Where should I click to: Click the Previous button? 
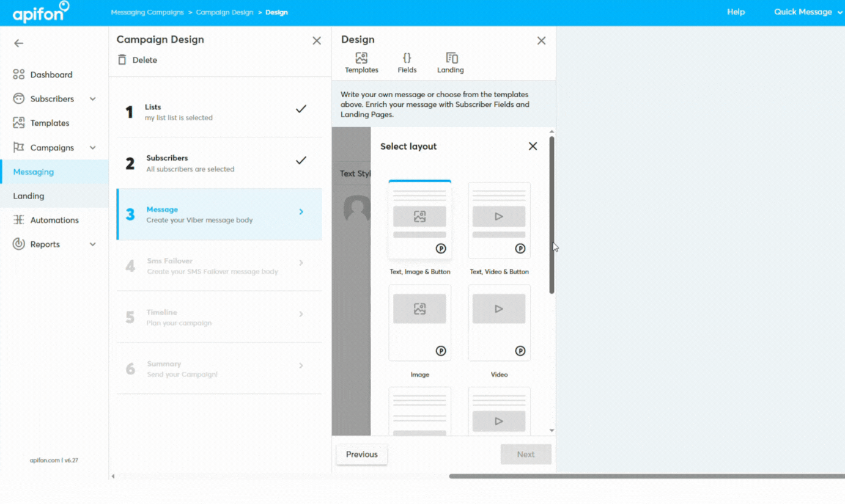pos(361,455)
